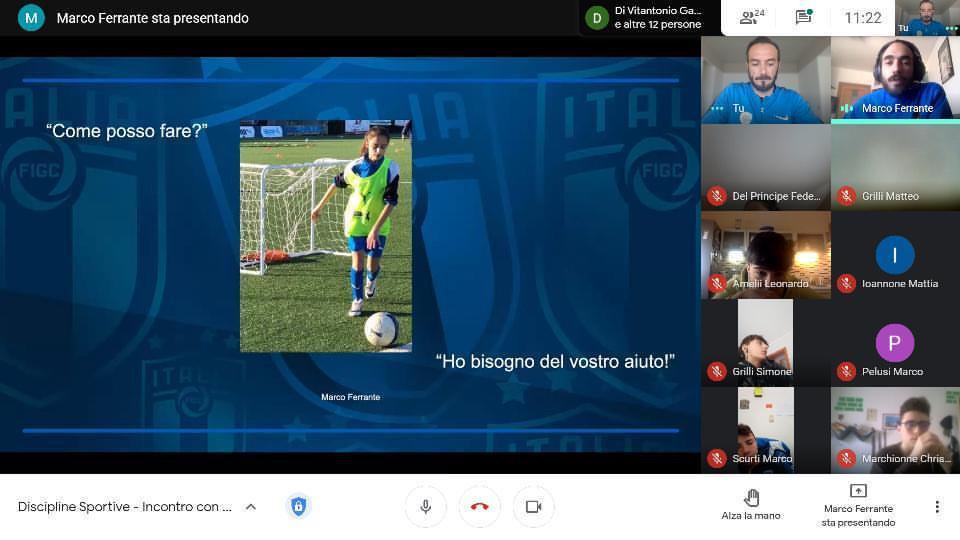The width and height of the screenshot is (960, 540).
Task: Toggle the camera on or off
Action: coord(533,506)
